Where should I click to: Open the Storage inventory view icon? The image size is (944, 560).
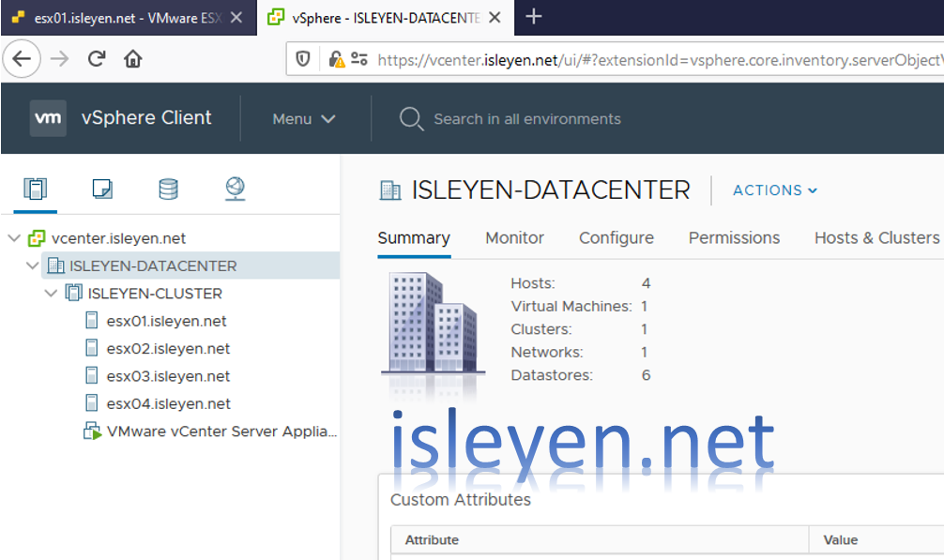click(168, 189)
